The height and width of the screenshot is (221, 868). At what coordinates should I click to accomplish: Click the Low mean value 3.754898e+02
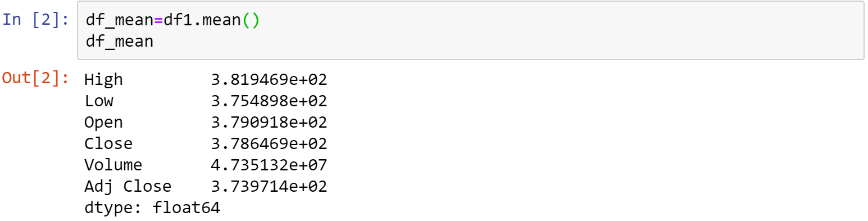[x=269, y=101]
